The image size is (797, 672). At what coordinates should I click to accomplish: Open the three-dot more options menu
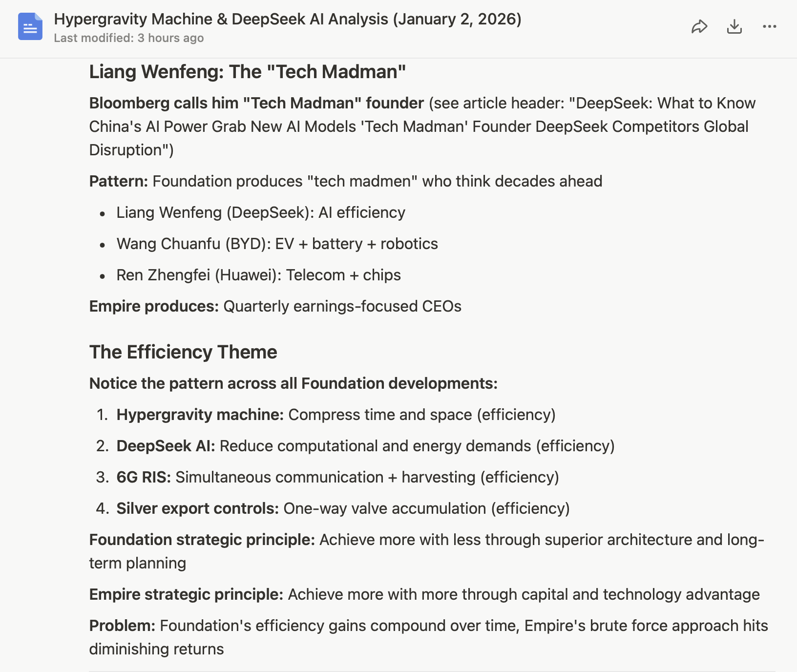770,27
